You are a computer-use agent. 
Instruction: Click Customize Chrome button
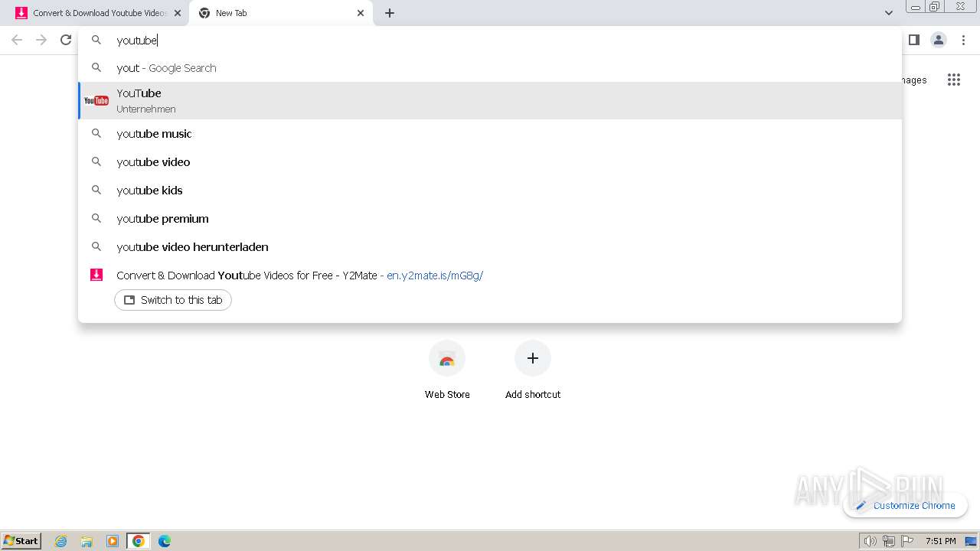(x=905, y=505)
